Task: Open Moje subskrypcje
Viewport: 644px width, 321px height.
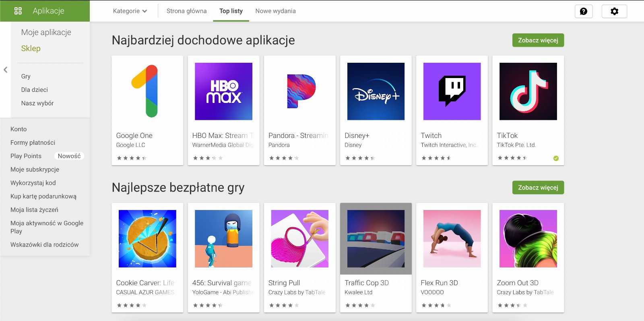Action: point(35,169)
